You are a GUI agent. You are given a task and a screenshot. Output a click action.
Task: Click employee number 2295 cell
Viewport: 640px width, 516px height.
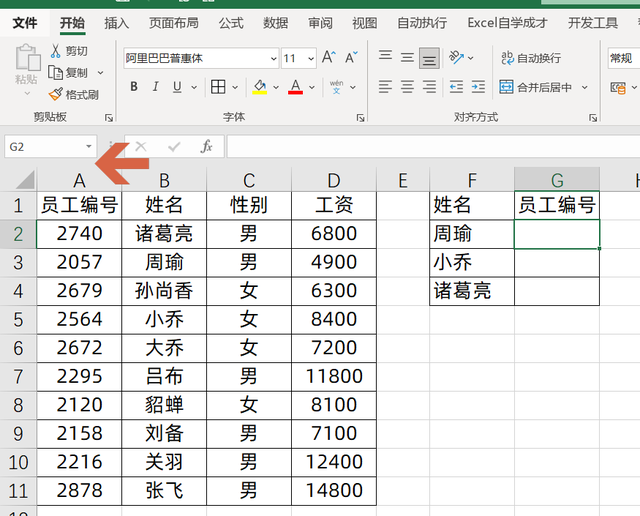79,376
